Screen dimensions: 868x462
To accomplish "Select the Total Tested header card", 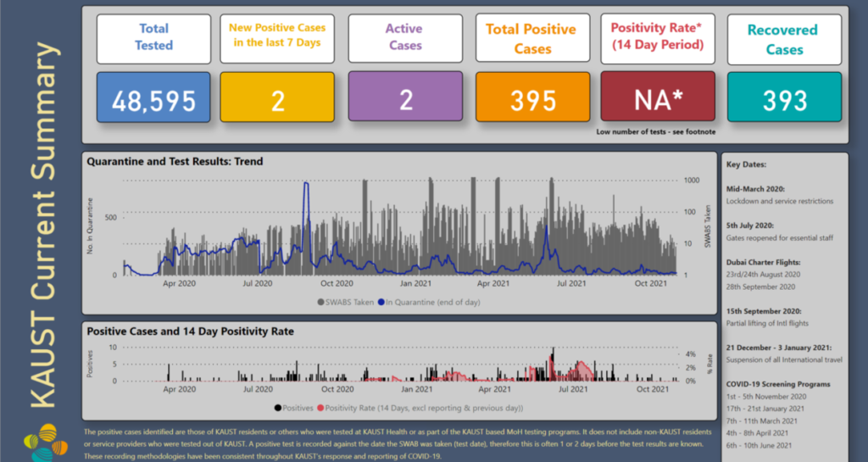I will 153,37.
